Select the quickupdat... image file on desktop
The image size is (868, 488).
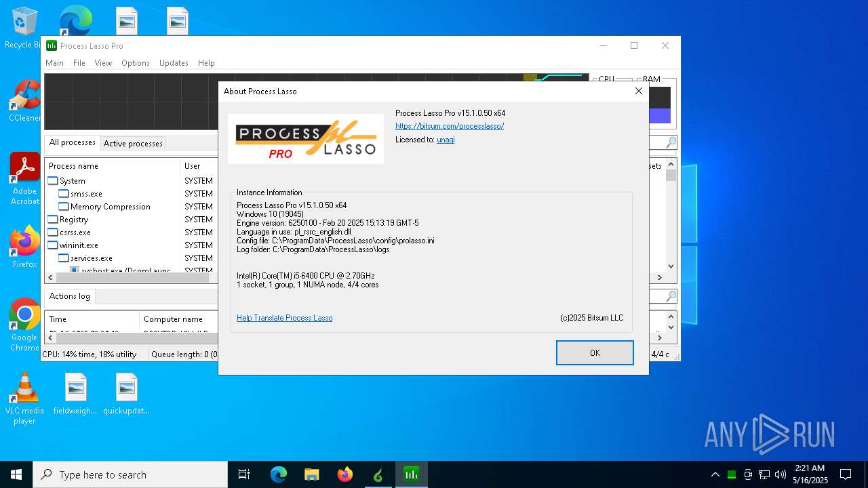126,394
